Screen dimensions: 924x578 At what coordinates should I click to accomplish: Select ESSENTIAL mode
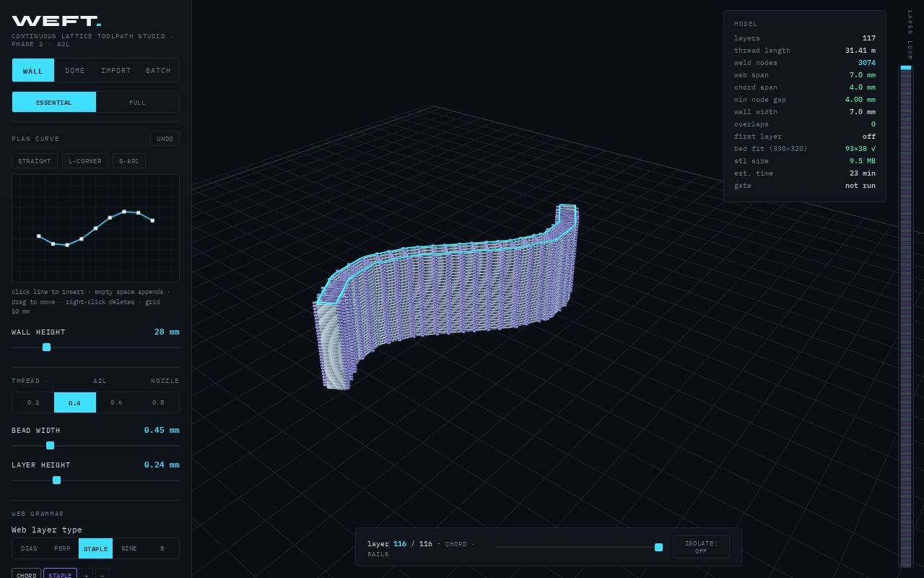tap(54, 102)
